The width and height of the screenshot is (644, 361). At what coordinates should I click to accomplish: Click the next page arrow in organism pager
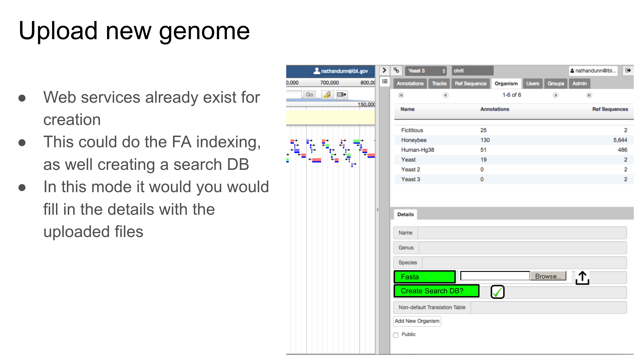[x=556, y=95]
